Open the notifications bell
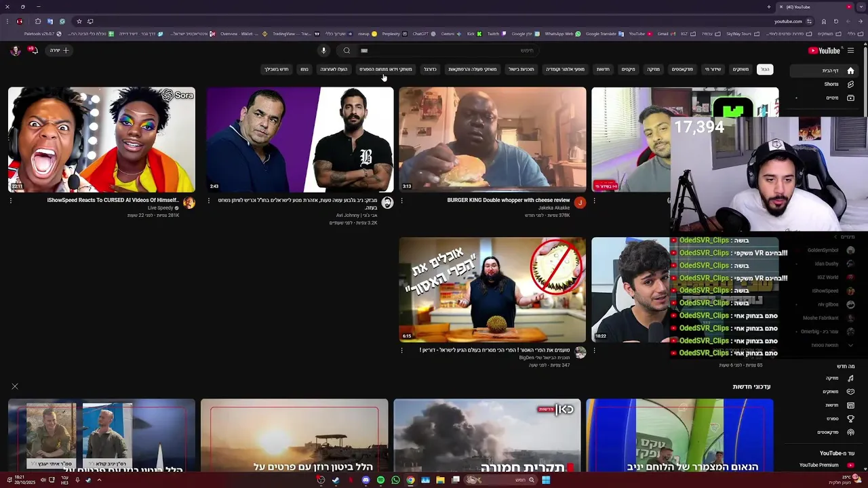Image resolution: width=868 pixels, height=488 pixels. [x=33, y=50]
